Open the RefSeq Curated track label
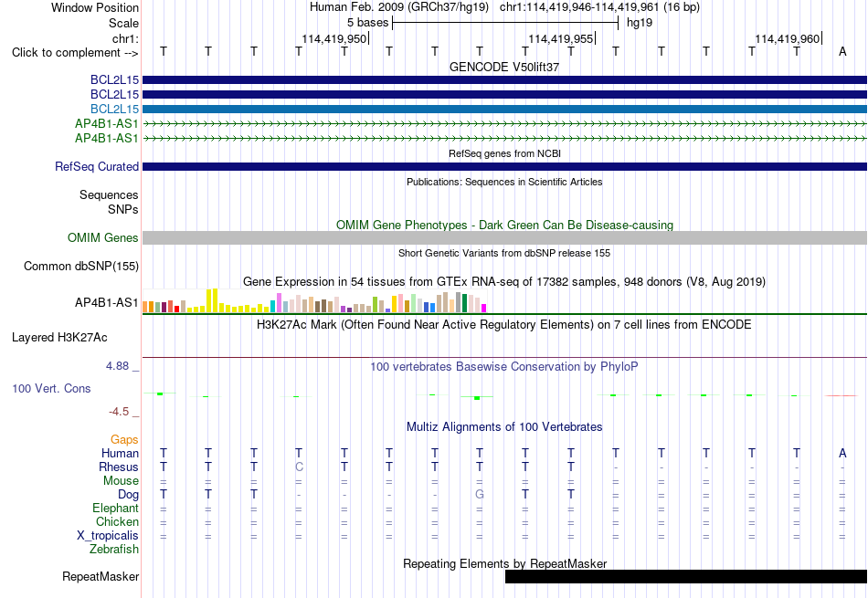Viewport: 868px width, 598px height. tap(97, 166)
